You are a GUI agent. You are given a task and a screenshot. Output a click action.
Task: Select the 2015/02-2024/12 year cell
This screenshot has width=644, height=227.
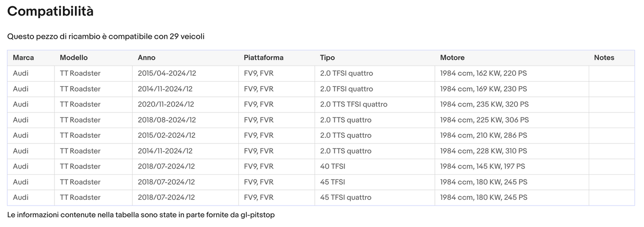(x=167, y=135)
